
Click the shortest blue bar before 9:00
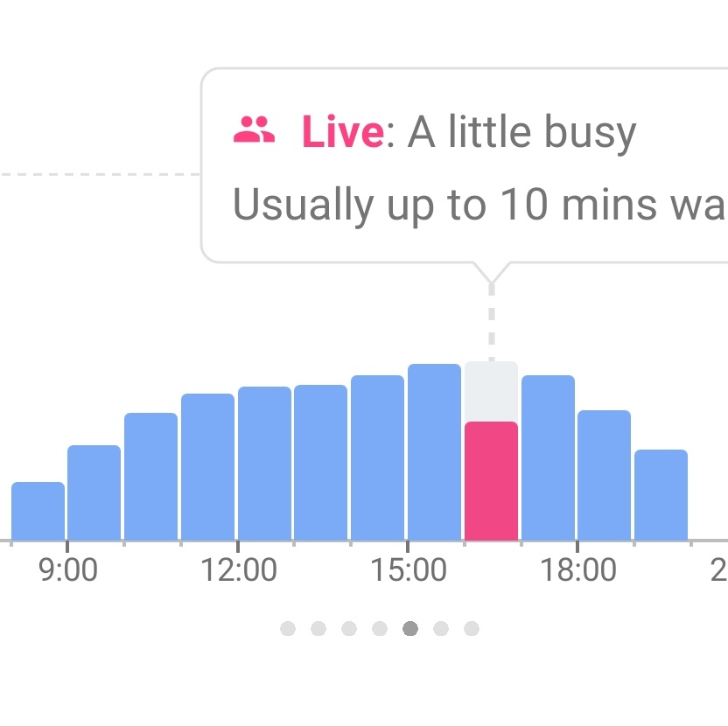point(38,511)
